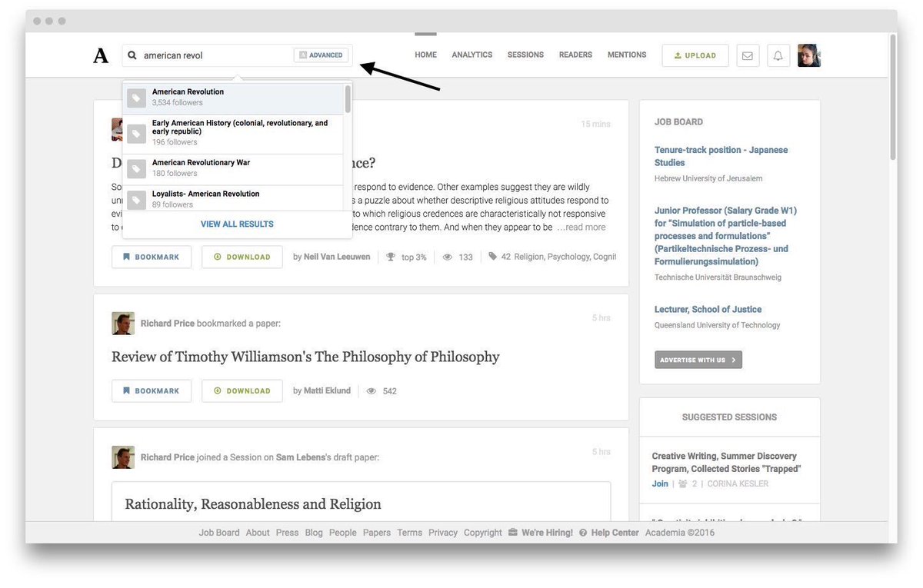Image resolution: width=923 pixels, height=588 pixels.
Task: Click tag icon beside Early American History
Action: click(x=136, y=134)
